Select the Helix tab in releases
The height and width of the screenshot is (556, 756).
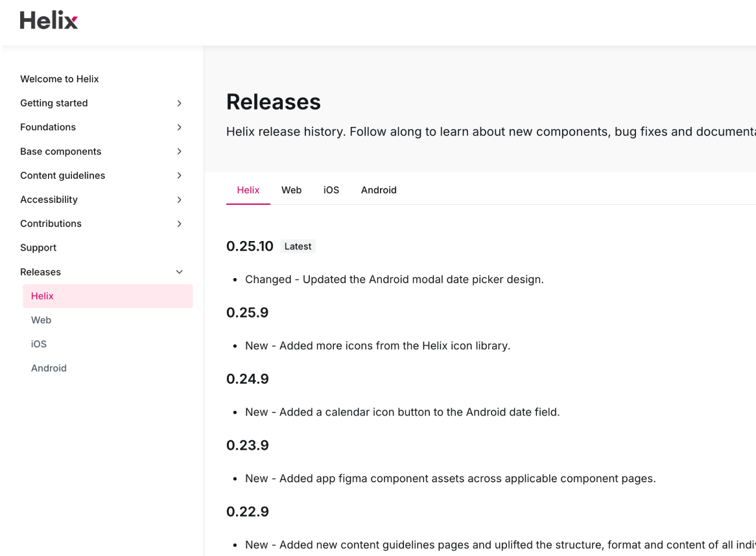point(248,190)
